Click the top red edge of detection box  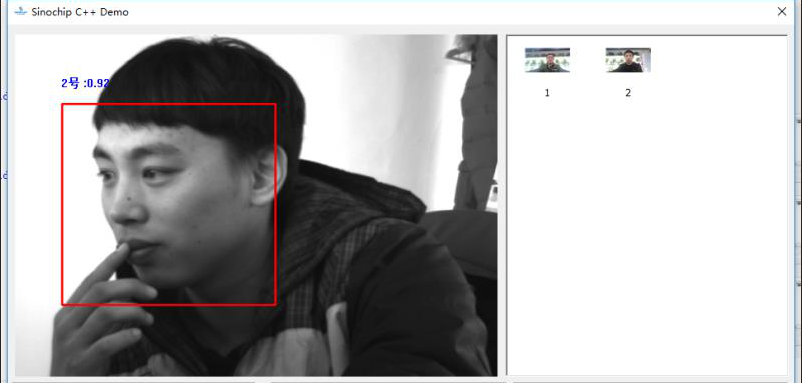[x=169, y=104]
